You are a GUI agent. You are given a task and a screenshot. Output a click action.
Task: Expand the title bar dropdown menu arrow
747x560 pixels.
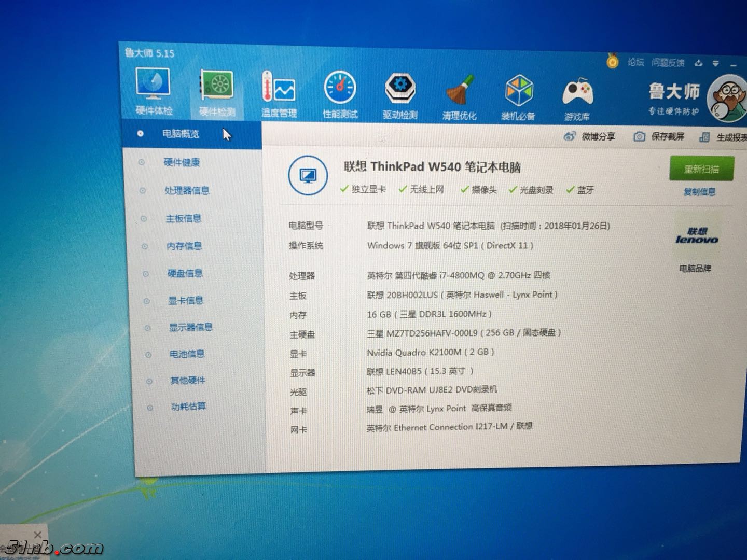(x=716, y=63)
